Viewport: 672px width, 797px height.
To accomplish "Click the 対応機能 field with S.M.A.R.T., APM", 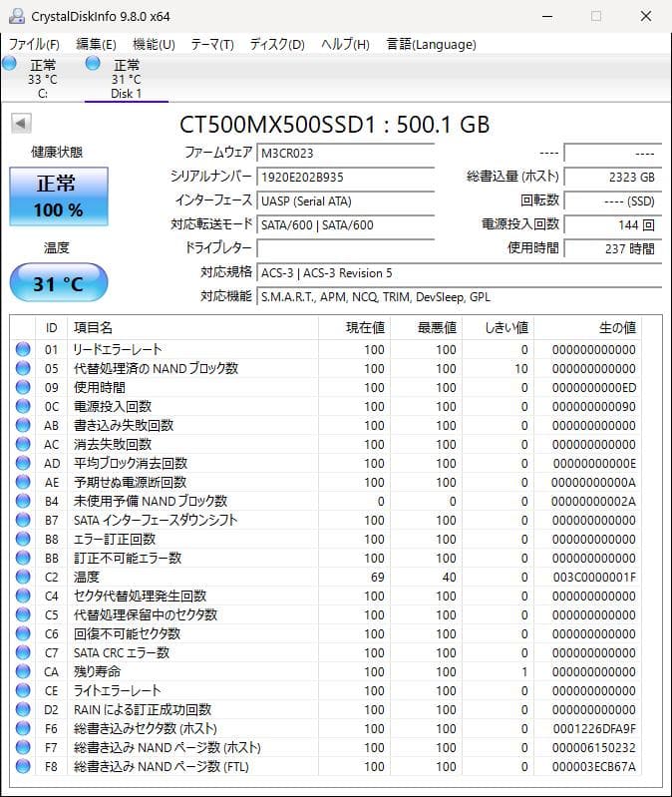I will click(x=460, y=297).
